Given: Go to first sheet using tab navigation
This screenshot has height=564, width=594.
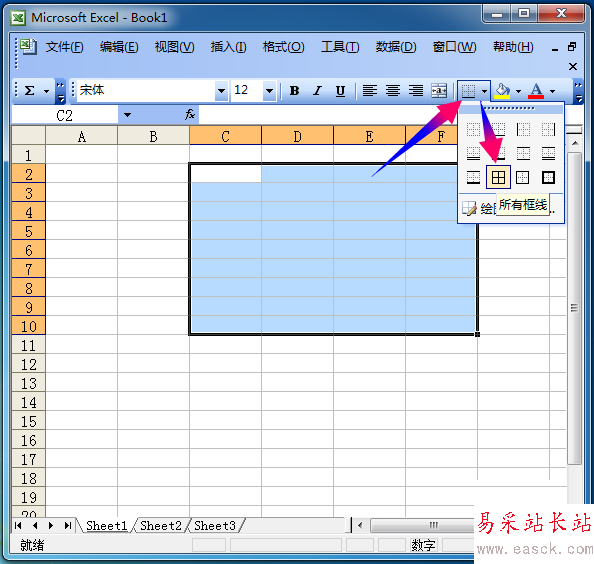Looking at the screenshot, I should 18,525.
